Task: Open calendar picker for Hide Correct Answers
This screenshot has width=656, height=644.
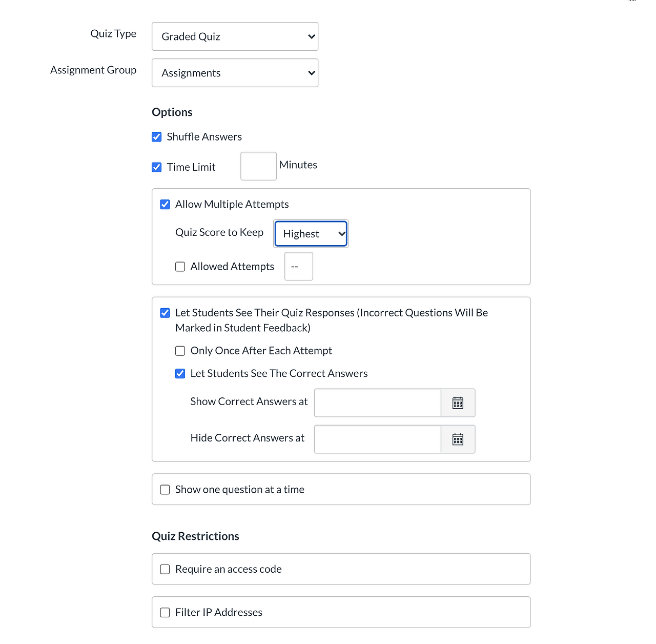Action: [458, 439]
